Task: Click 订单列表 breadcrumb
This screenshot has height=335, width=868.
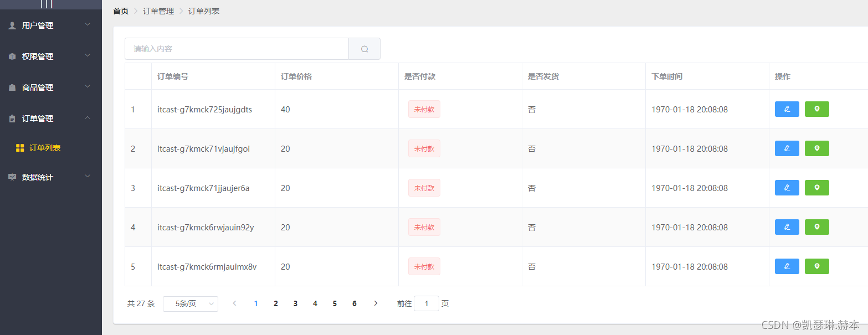Action: 204,11
